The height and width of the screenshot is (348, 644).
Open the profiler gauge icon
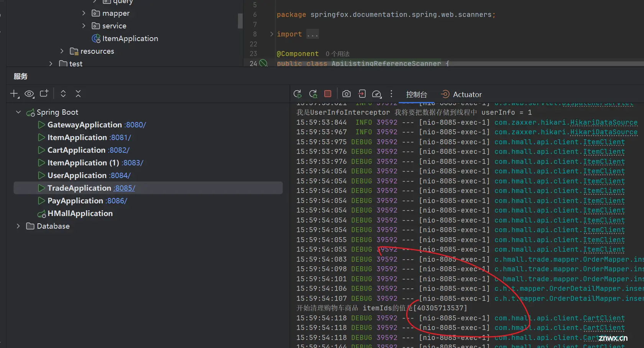pos(377,94)
